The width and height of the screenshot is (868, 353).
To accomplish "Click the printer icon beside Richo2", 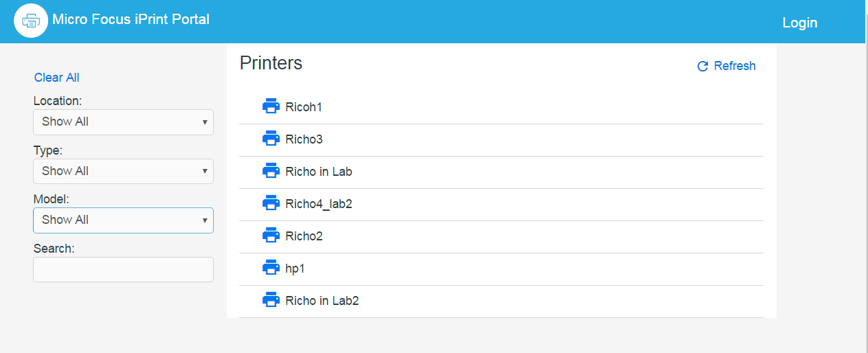I will click(x=271, y=236).
